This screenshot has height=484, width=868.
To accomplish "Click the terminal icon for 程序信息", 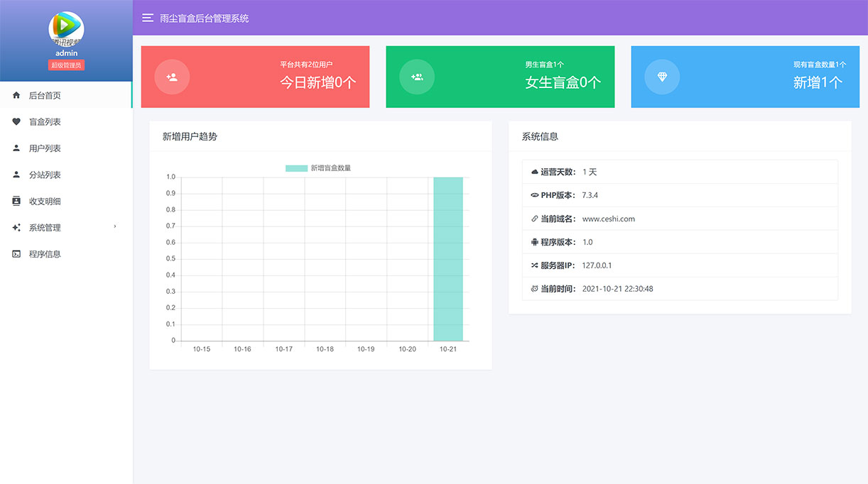I will click(16, 253).
